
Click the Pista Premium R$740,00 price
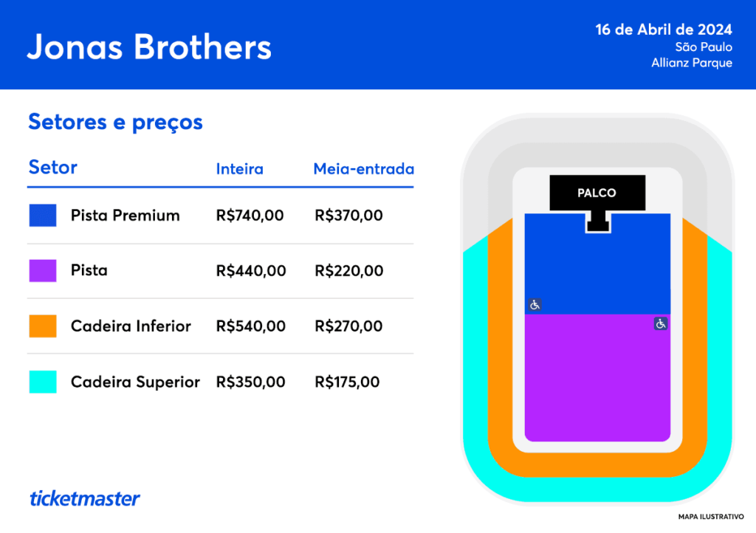point(250,216)
